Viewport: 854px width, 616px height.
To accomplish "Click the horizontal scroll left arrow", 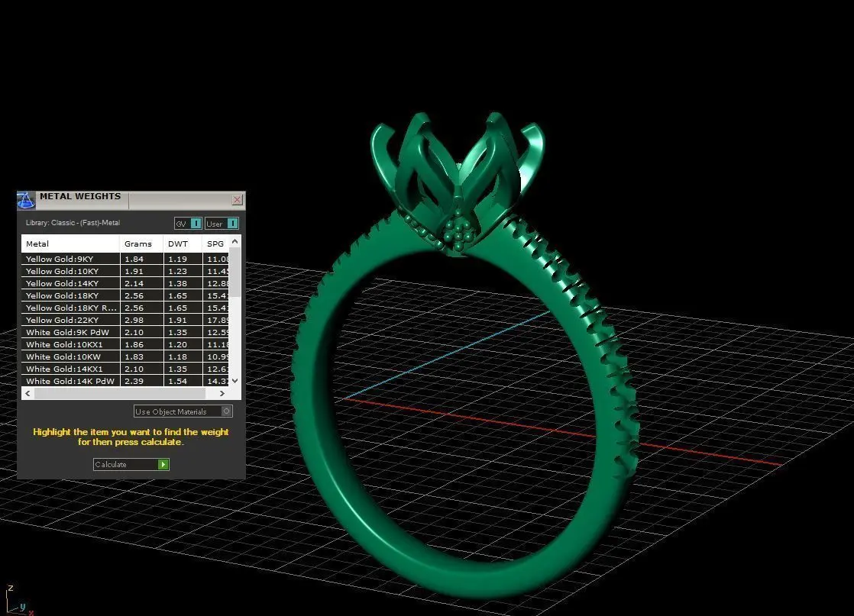I will pos(27,393).
